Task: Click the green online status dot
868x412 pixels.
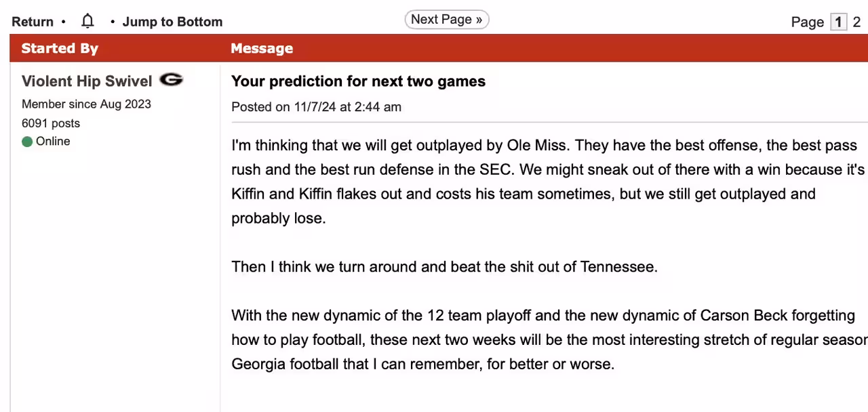Action: pos(27,142)
